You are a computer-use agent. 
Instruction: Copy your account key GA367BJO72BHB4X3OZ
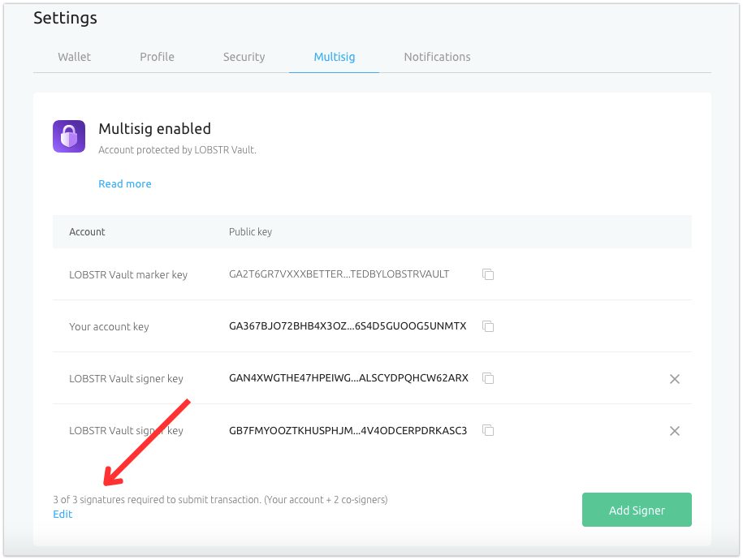click(488, 326)
